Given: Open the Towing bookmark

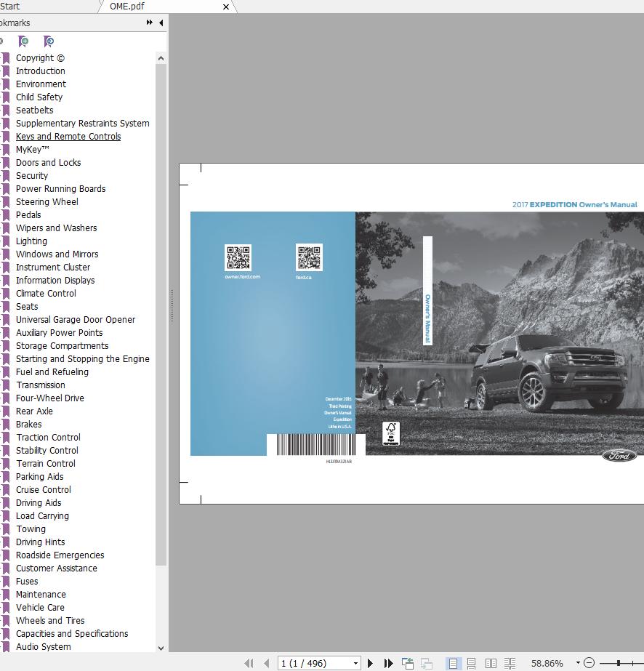Looking at the screenshot, I should [31, 529].
